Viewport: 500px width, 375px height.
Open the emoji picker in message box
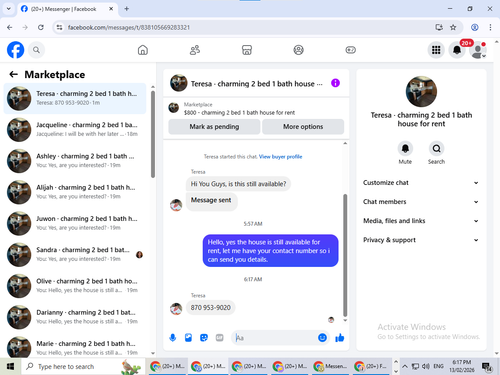(x=322, y=338)
